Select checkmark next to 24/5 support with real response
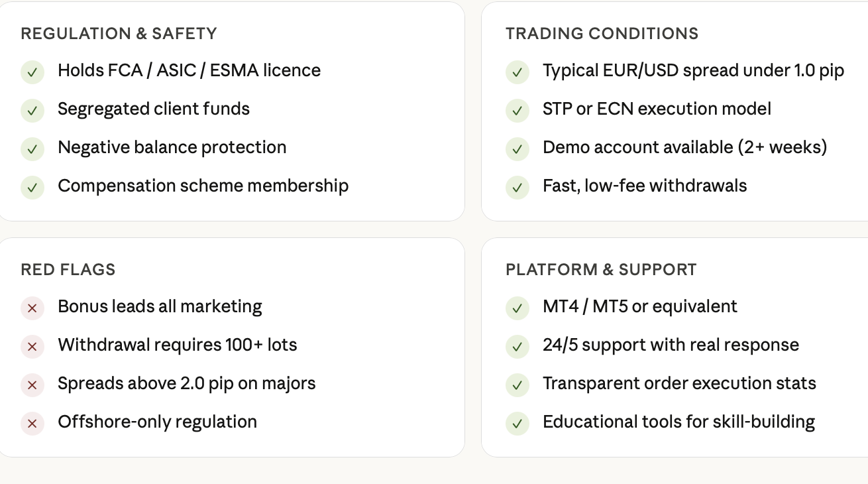The image size is (868, 484). [x=517, y=346]
